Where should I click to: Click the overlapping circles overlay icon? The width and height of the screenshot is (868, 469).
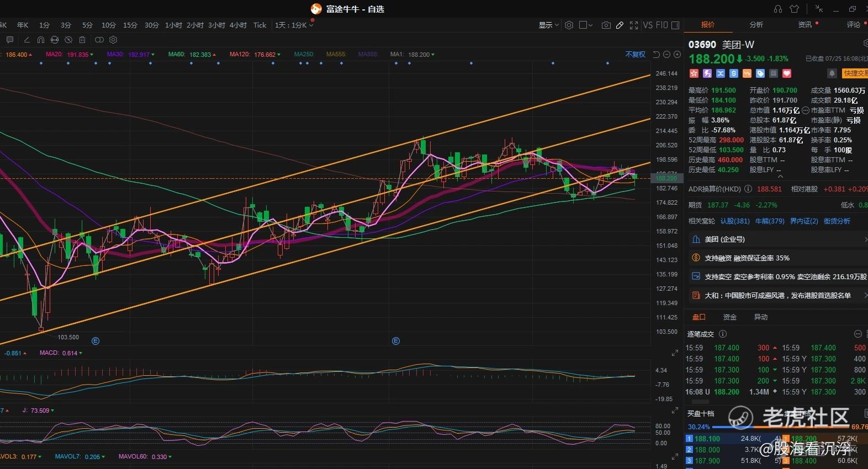coord(99,40)
